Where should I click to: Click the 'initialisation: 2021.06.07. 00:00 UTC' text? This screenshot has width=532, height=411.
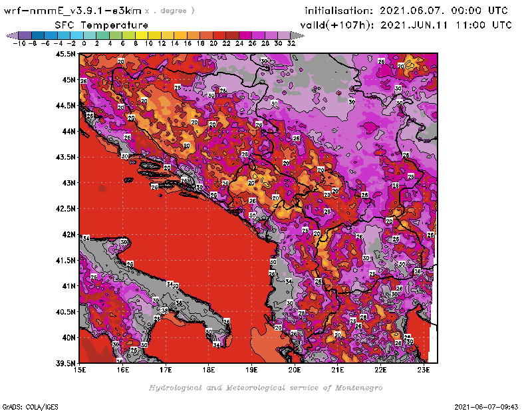(x=406, y=11)
